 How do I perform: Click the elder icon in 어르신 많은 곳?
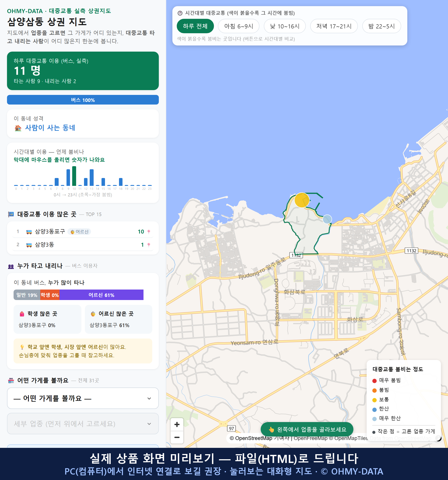(x=93, y=314)
